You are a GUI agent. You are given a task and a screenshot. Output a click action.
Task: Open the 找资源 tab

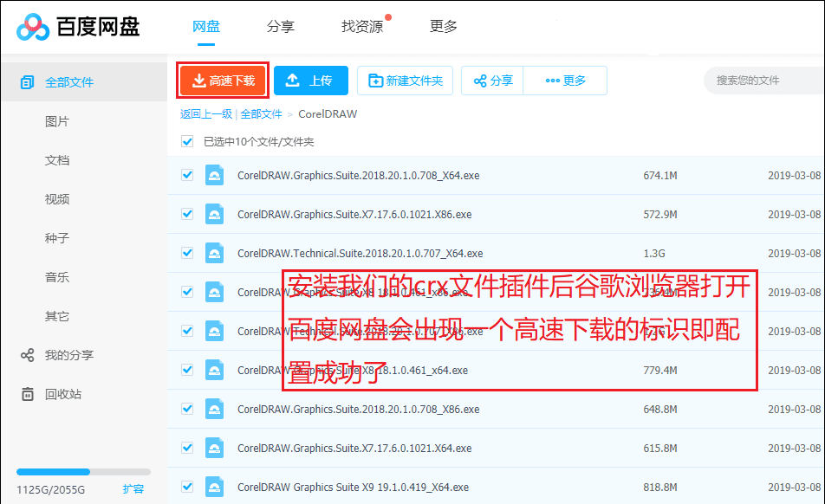[362, 26]
